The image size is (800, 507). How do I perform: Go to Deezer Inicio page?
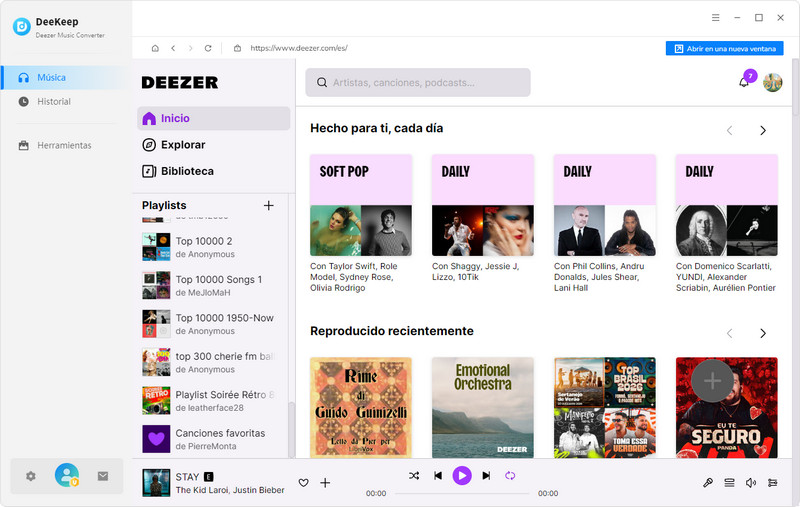pos(213,118)
